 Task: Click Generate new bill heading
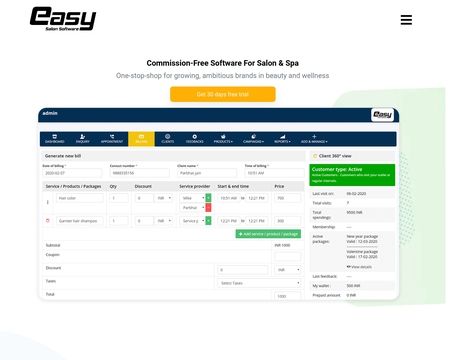63,156
